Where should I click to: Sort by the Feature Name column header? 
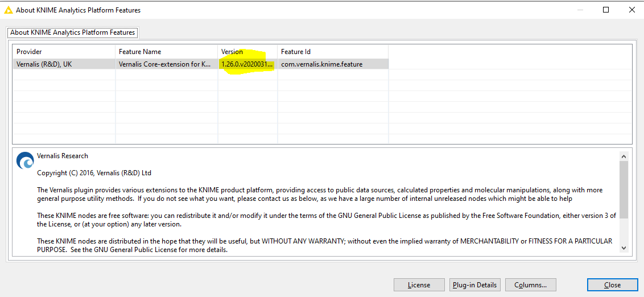[166, 52]
